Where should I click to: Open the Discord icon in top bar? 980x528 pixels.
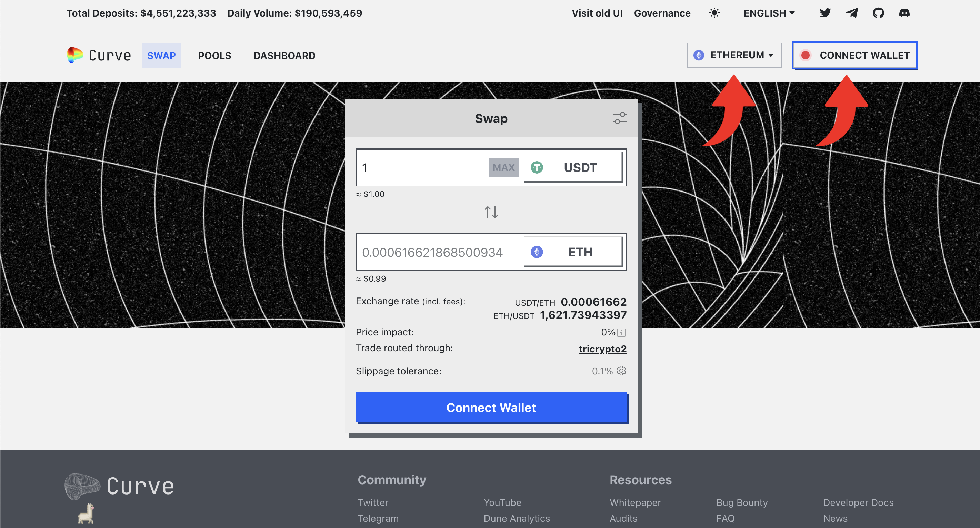[904, 13]
